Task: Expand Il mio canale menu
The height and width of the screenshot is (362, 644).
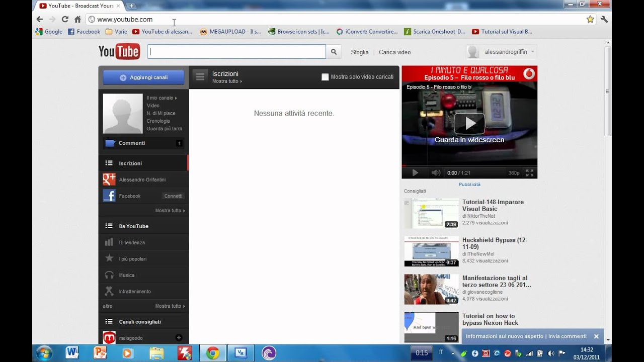Action: (x=162, y=98)
